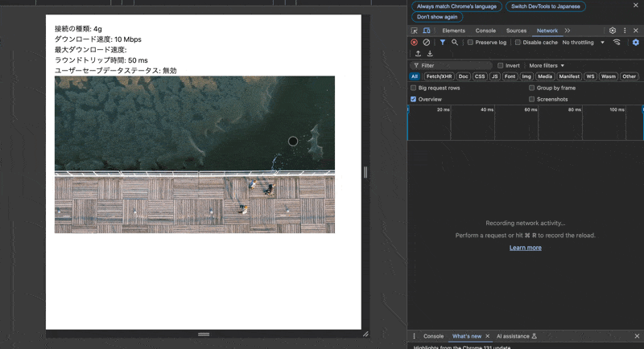Viewport: 644px width, 349px height.
Task: Enable Preserve log checkbox
Action: click(x=471, y=43)
